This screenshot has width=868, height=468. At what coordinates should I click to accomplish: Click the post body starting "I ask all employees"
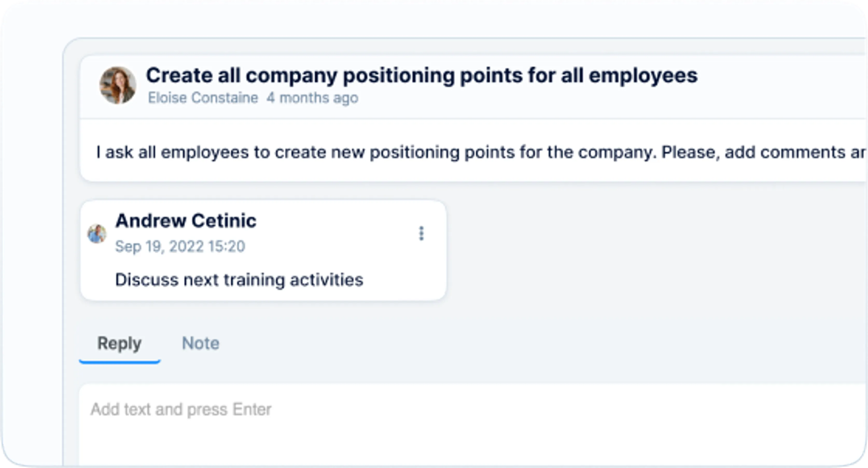pyautogui.click(x=371, y=152)
